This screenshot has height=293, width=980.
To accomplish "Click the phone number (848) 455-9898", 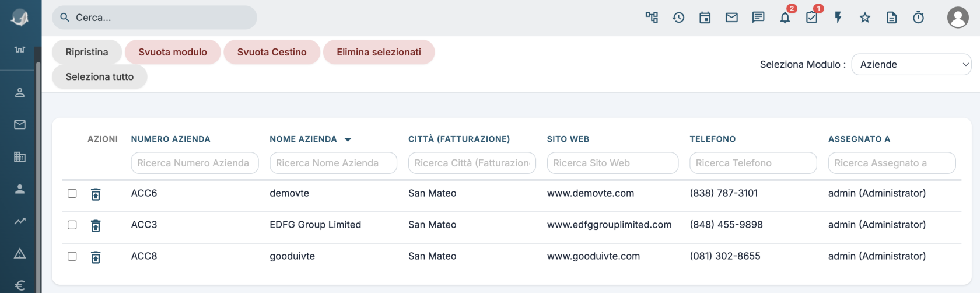I will (x=726, y=225).
